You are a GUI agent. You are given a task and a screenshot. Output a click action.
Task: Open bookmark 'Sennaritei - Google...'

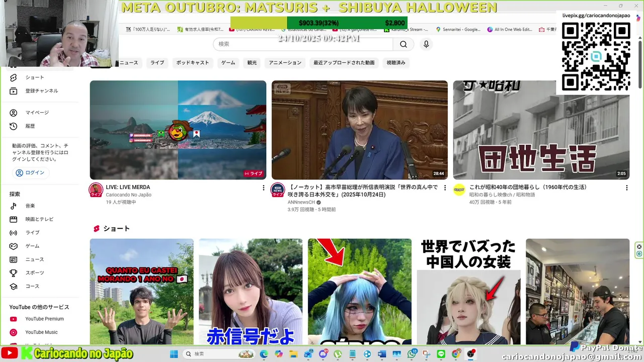pyautogui.click(x=458, y=30)
